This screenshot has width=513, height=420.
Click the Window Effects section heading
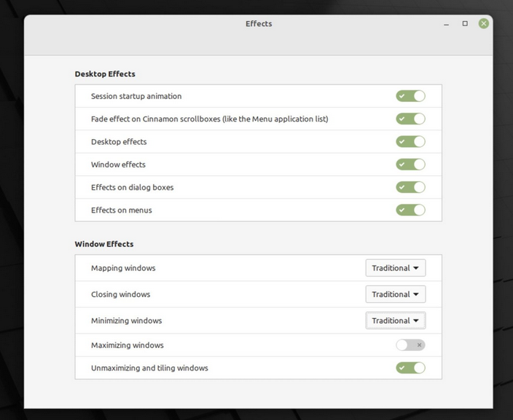click(x=104, y=244)
